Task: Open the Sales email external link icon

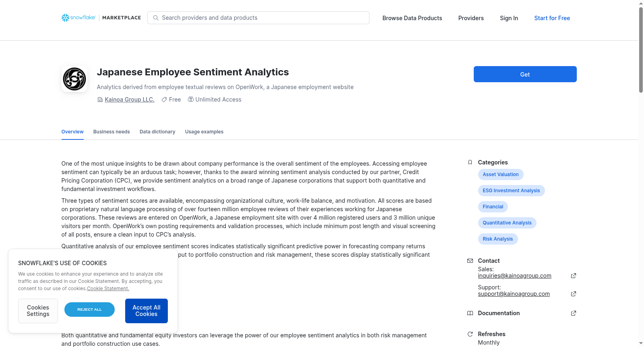Action: (574, 276)
